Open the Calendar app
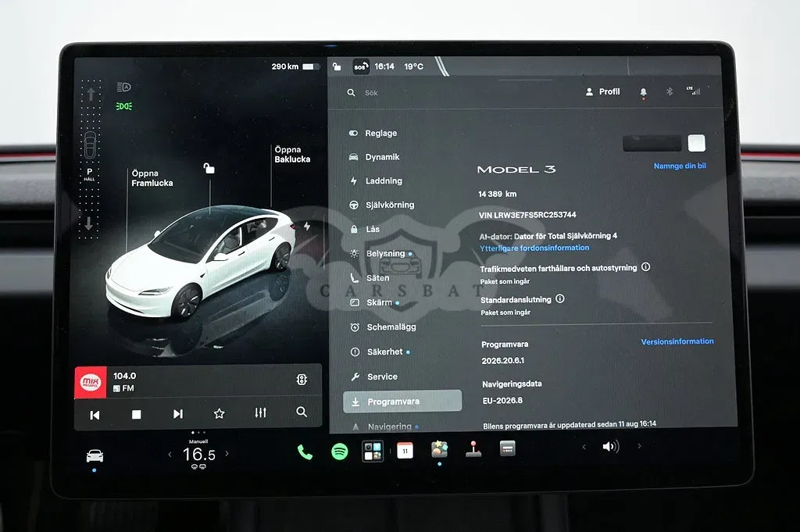Screen dimensions: 800x532 pyautogui.click(x=405, y=451)
